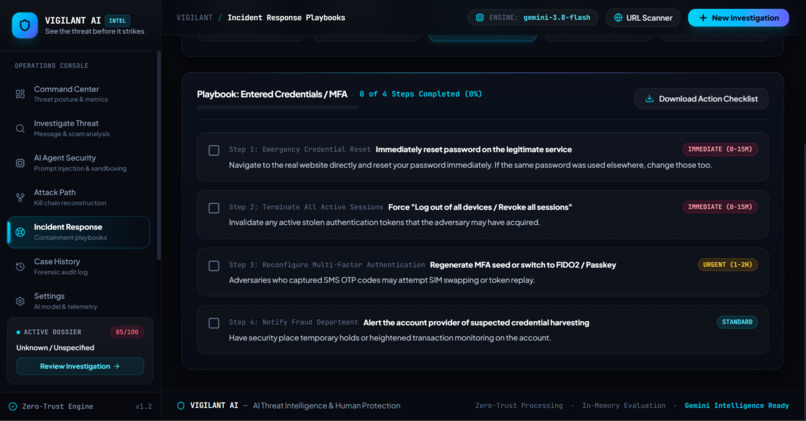Click the Case History clock icon
Image resolution: width=806 pixels, height=421 pixels.
point(20,266)
